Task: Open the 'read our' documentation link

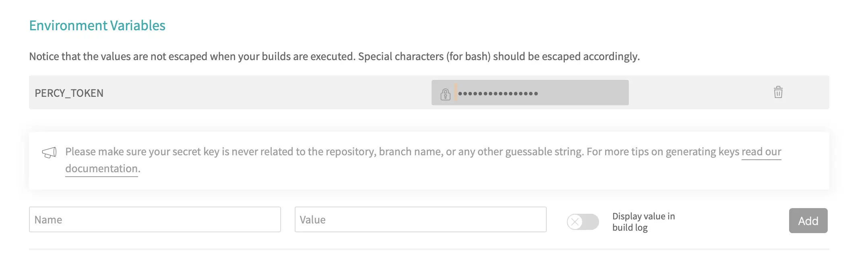Action: click(761, 152)
